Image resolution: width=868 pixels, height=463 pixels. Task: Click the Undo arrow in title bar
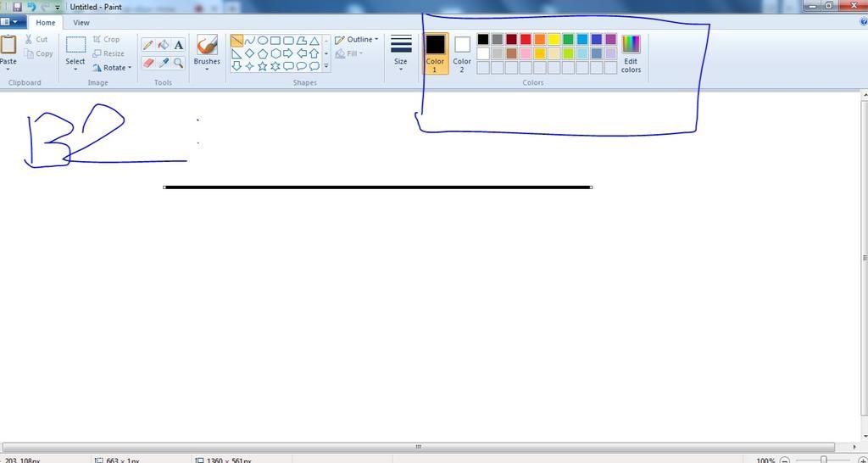coord(31,7)
